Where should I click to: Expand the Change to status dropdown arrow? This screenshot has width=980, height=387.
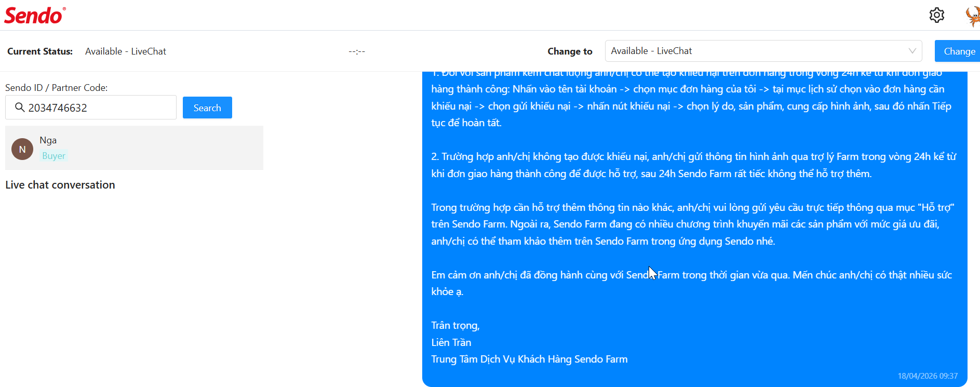click(912, 51)
